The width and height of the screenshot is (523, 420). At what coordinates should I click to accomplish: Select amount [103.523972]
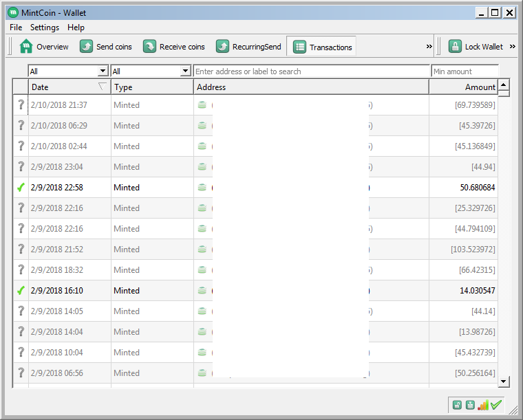click(x=473, y=249)
